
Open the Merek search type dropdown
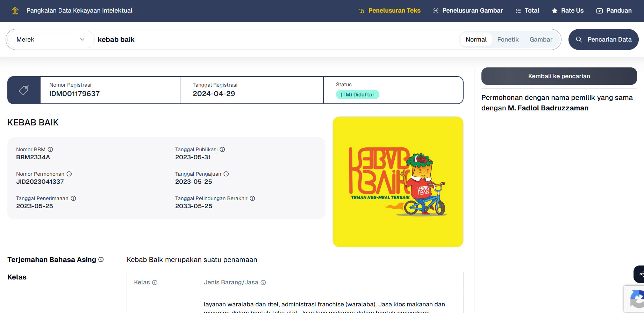51,39
